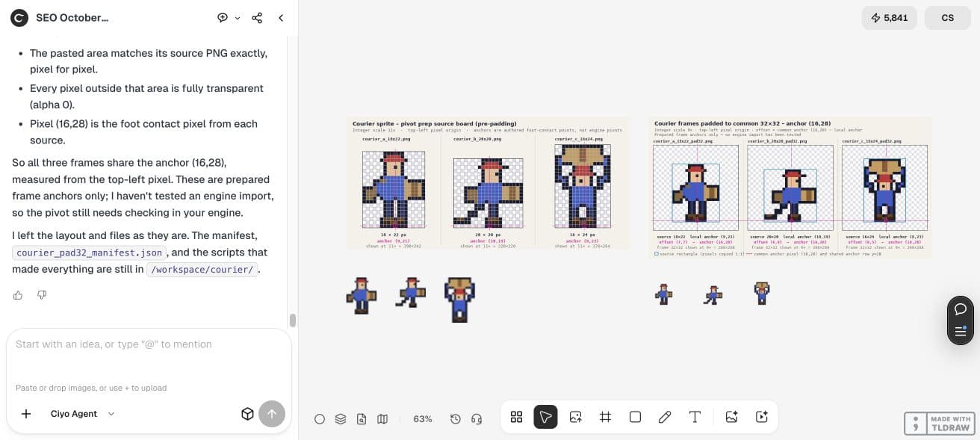Open the comments bubble on right panel
Image resolution: width=980 pixels, height=440 pixels.
click(x=961, y=309)
